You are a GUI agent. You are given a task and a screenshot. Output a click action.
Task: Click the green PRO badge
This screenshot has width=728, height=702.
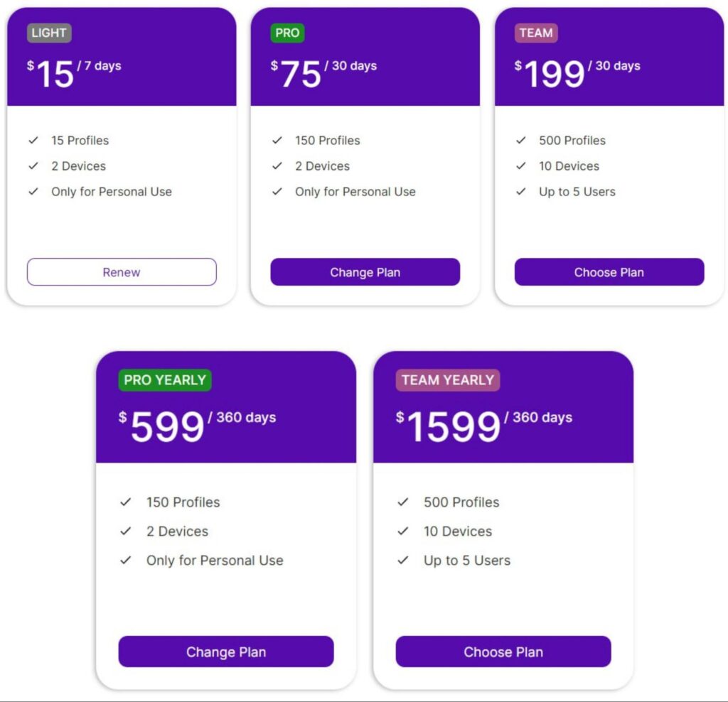[287, 33]
